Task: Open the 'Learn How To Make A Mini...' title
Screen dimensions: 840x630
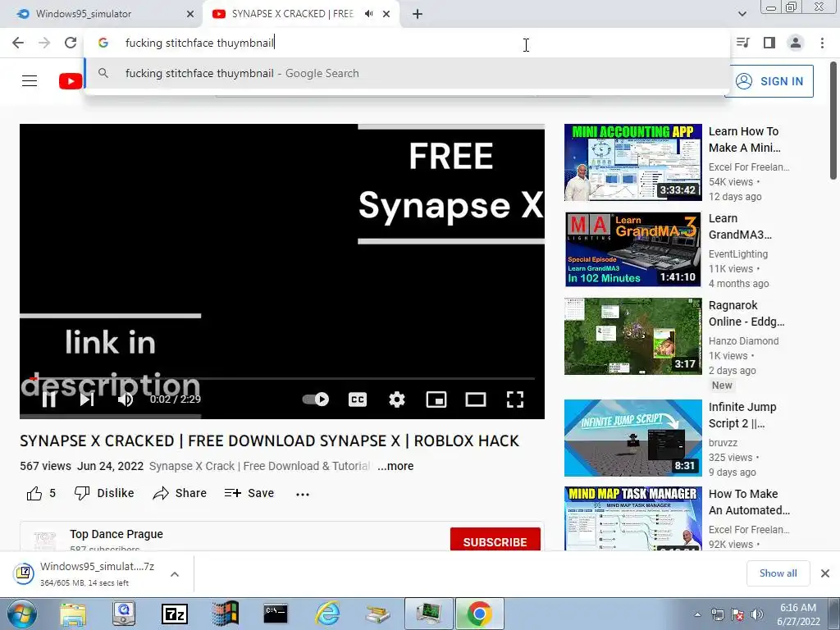Action: [x=744, y=139]
